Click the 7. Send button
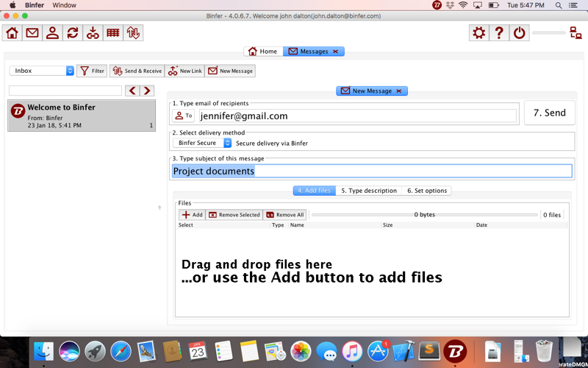Screen dimensions: 588x368 (549, 113)
